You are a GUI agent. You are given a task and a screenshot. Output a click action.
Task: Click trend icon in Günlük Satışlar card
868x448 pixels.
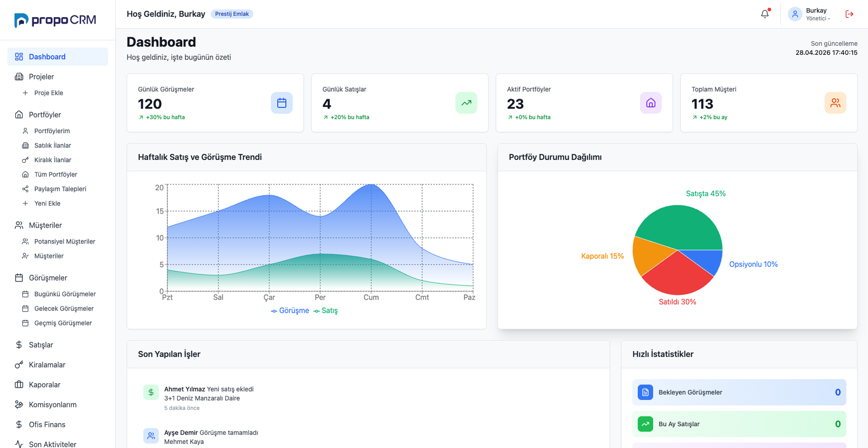point(466,103)
